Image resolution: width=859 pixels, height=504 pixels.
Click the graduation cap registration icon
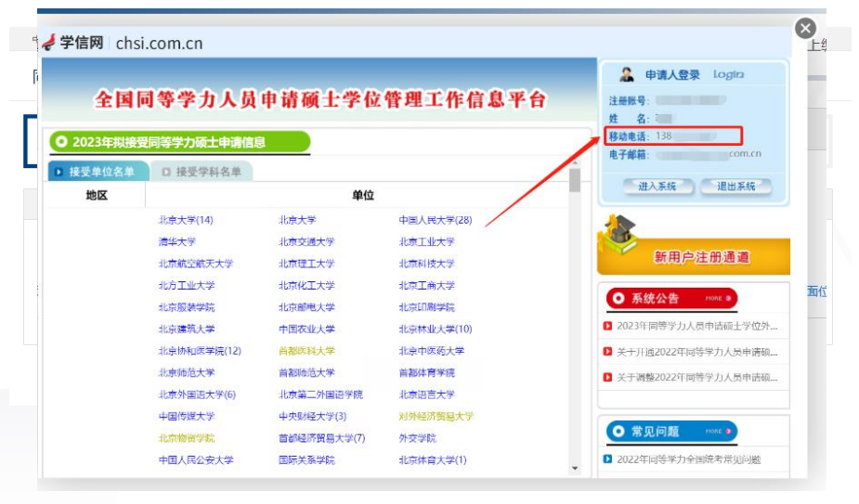pos(619,235)
